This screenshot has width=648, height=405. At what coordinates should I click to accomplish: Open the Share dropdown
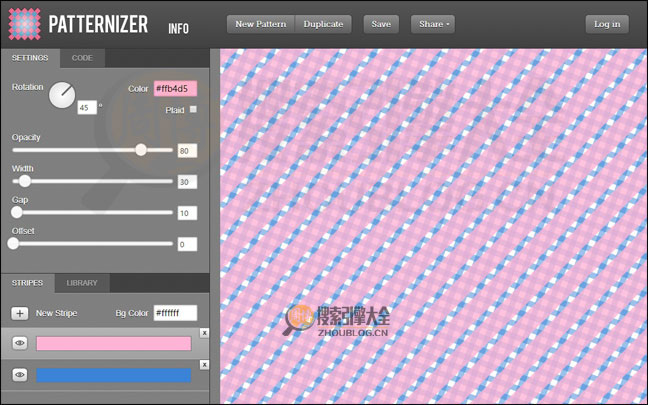coord(433,24)
